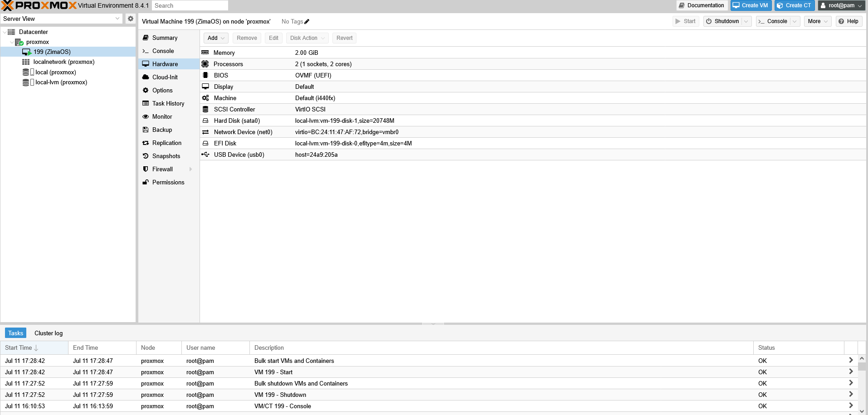Select localnetwork (proxmox) in tree
Viewport: 868px width, 415px height.
tap(68, 62)
